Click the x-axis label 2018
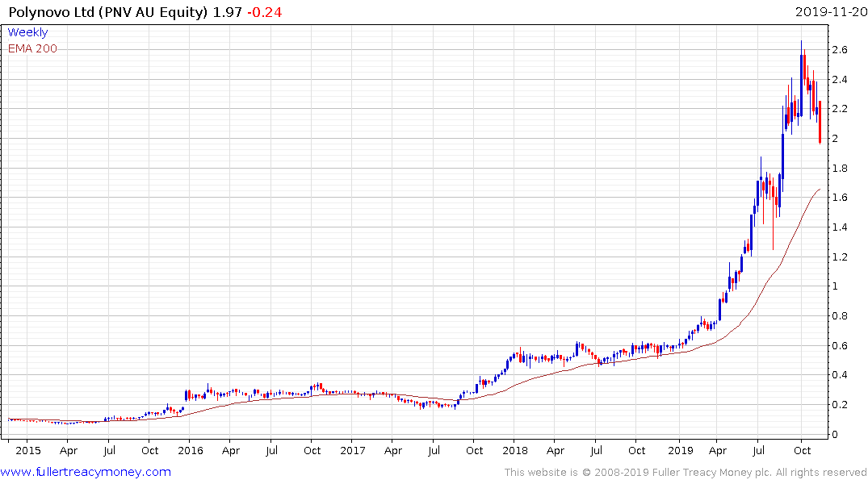 [515, 450]
